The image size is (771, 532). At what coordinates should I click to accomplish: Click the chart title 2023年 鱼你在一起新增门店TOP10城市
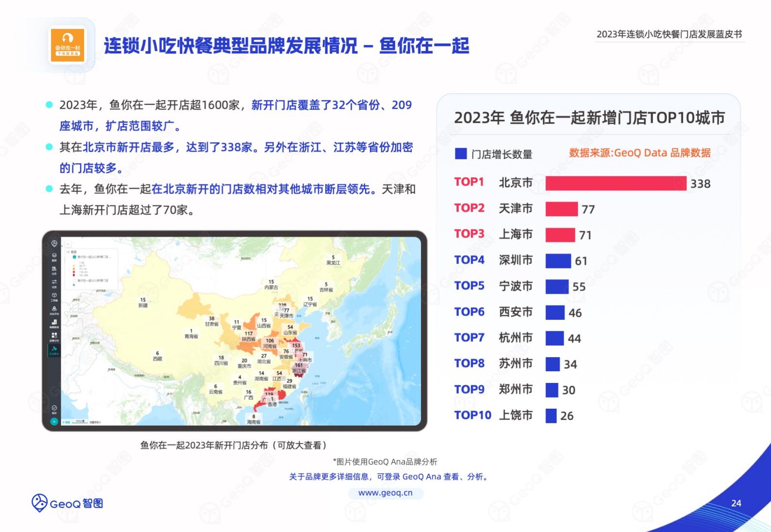coord(589,118)
